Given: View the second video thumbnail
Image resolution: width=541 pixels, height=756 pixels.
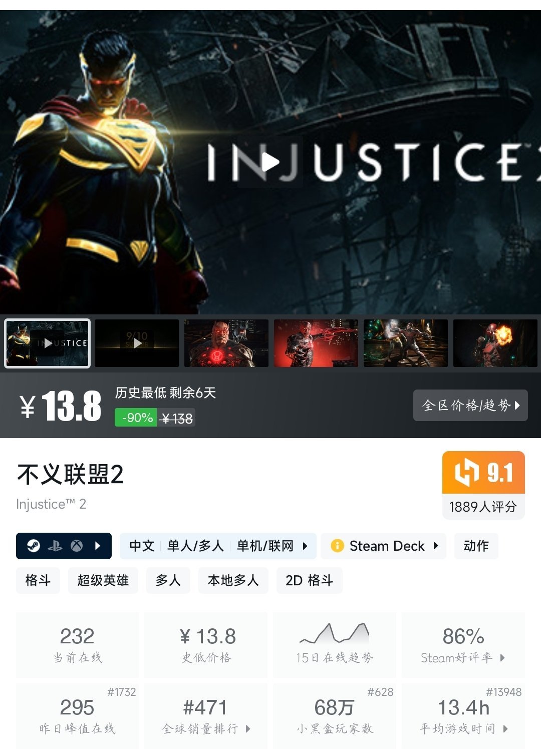Looking at the screenshot, I should [137, 343].
